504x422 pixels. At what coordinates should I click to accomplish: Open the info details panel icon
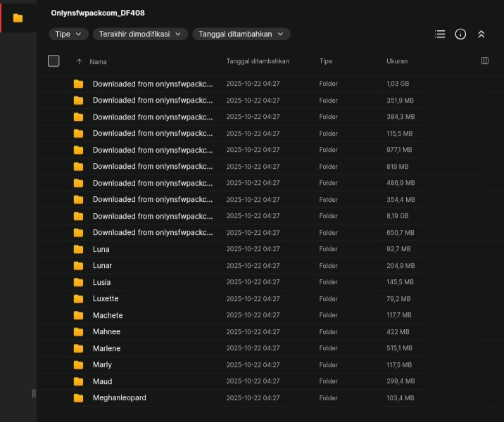pos(460,34)
